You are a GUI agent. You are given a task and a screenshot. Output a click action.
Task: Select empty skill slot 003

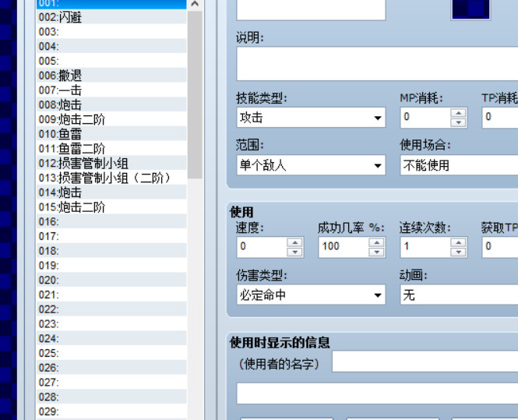(x=111, y=32)
